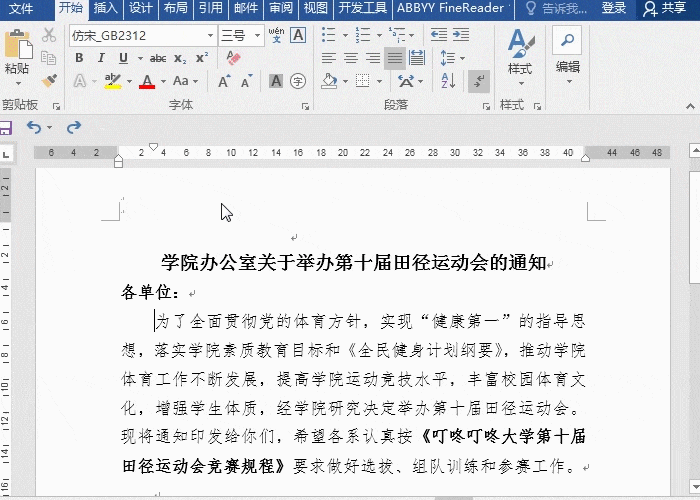Click the 共享 Share button

(x=664, y=8)
